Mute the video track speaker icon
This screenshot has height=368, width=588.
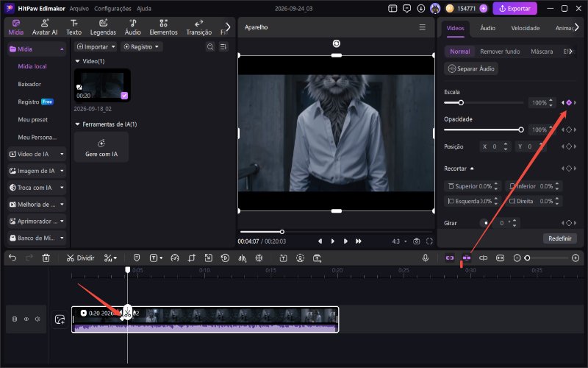(37, 319)
